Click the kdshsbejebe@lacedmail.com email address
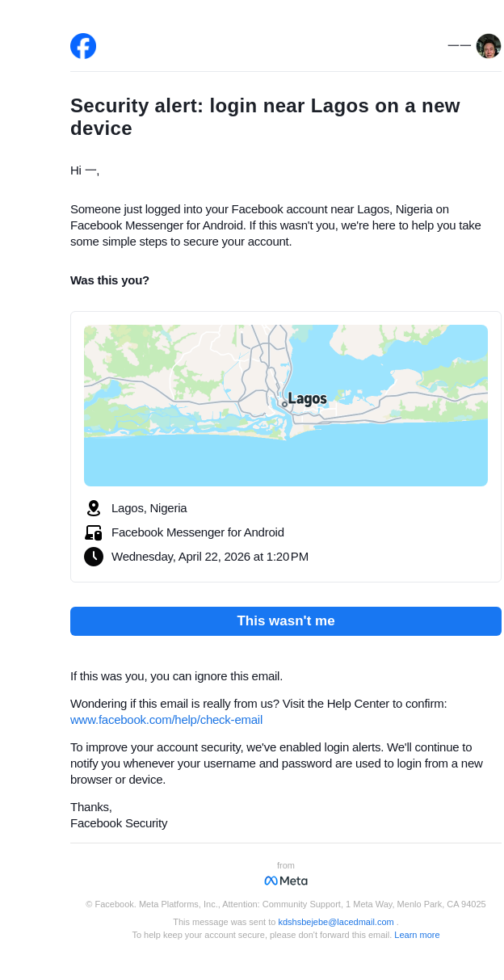 click(336, 922)
